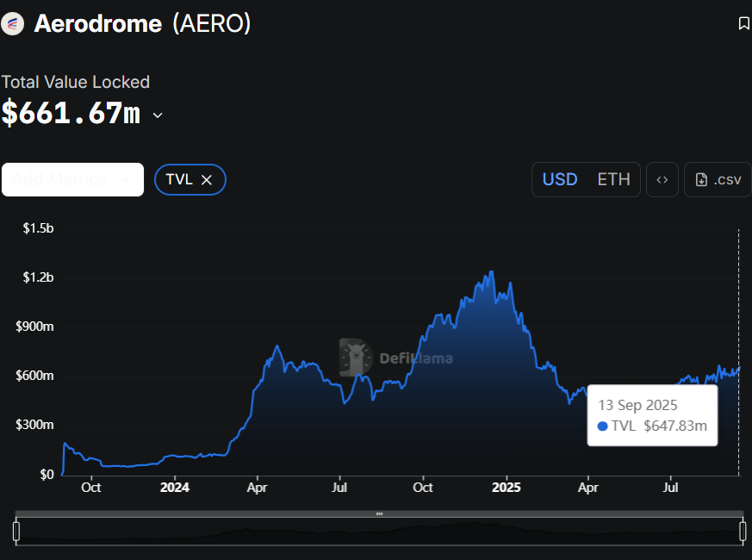Click the 2025 x-axis label
Screen dimensions: 752x560
coord(506,488)
